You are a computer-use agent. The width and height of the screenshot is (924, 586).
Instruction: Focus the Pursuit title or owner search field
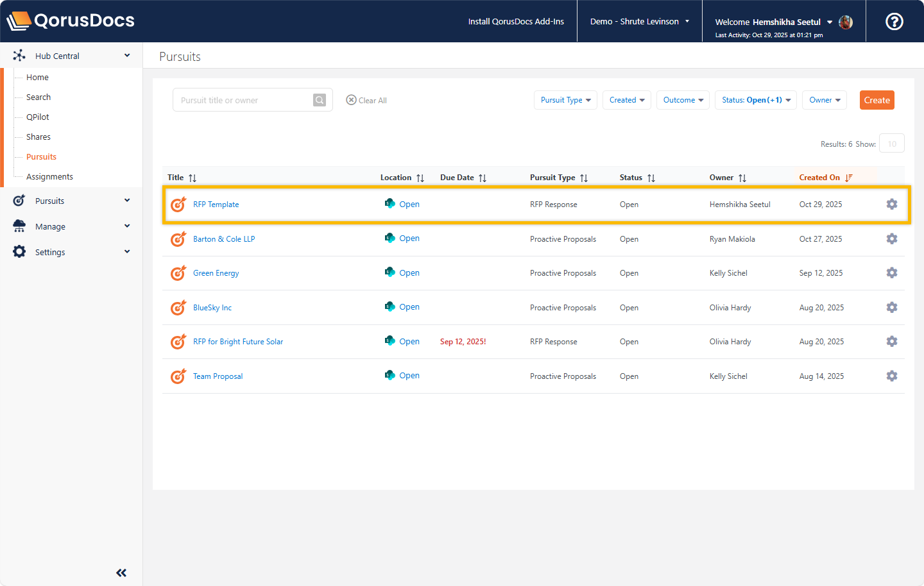click(x=243, y=100)
